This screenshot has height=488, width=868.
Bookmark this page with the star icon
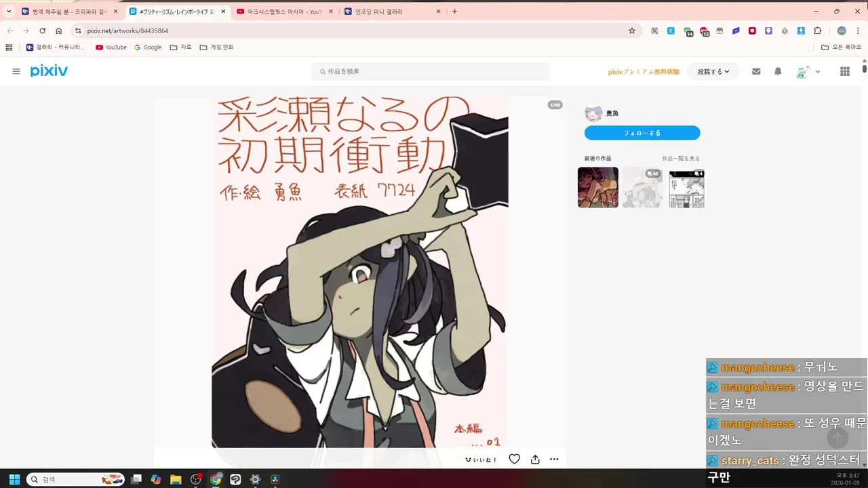coord(632,30)
